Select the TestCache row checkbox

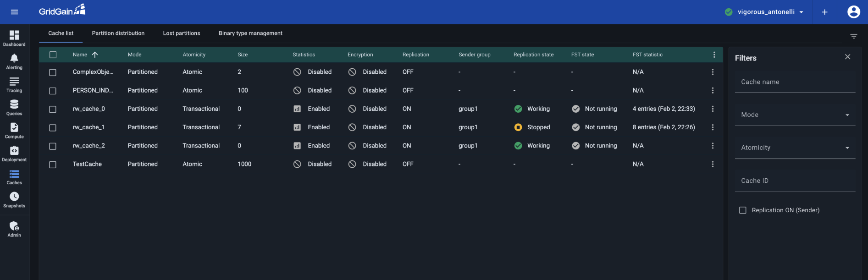pos(53,165)
